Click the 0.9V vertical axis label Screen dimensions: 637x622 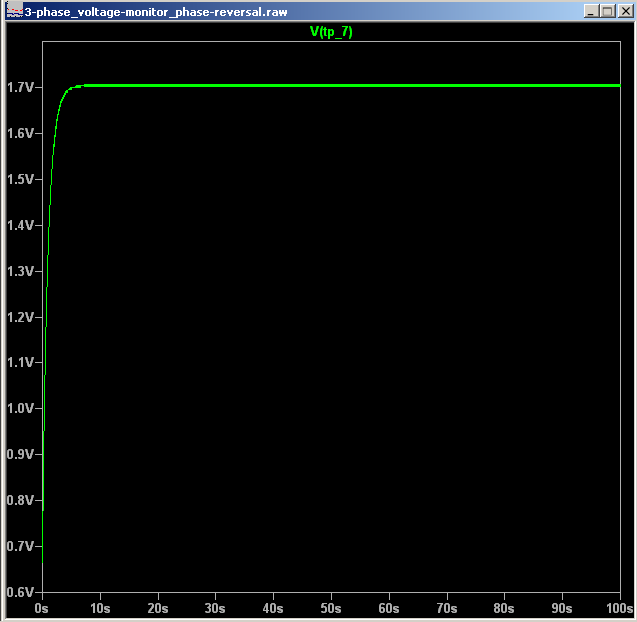[x=20, y=454]
